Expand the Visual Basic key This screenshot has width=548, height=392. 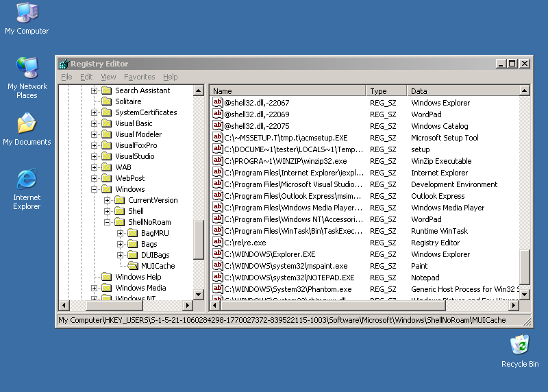tap(94, 123)
